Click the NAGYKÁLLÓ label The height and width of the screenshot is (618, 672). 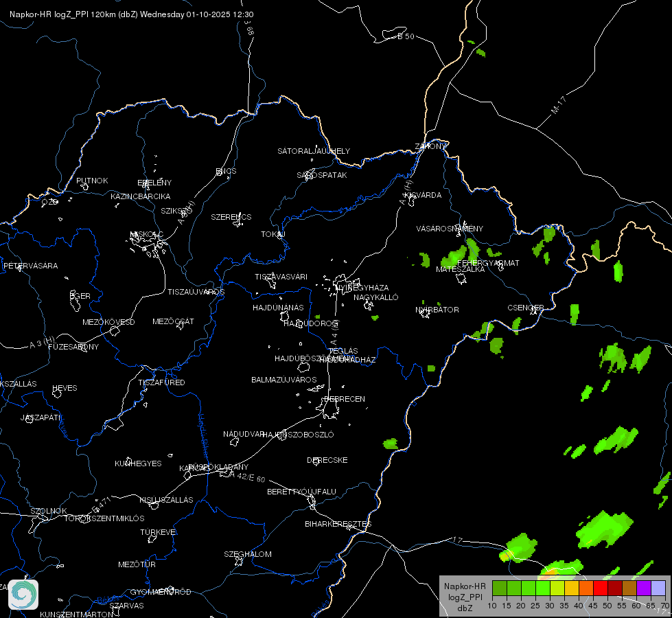coord(376,297)
